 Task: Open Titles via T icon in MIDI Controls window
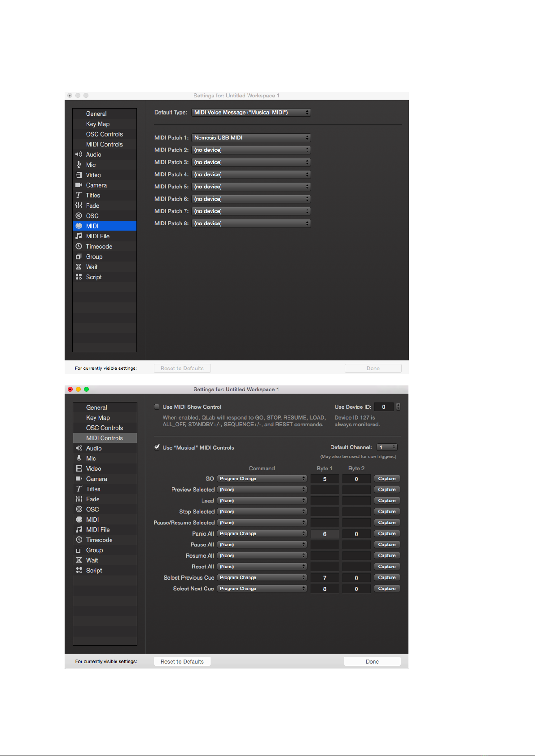click(x=79, y=489)
